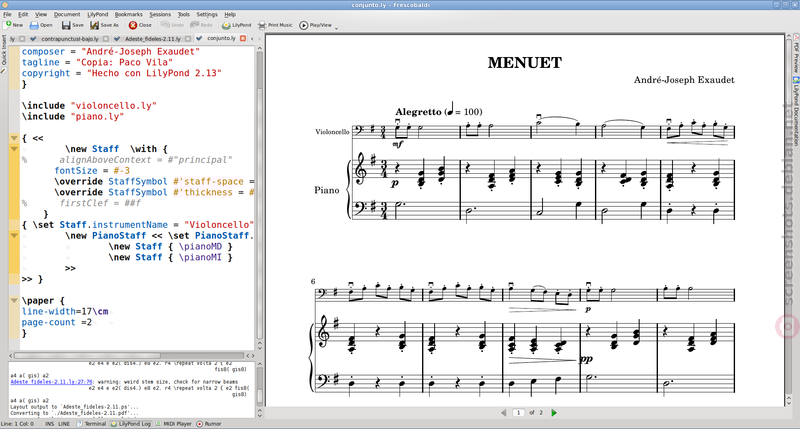Image resolution: width=800 pixels, height=429 pixels.
Task: Open the Help menu
Action: [230, 14]
